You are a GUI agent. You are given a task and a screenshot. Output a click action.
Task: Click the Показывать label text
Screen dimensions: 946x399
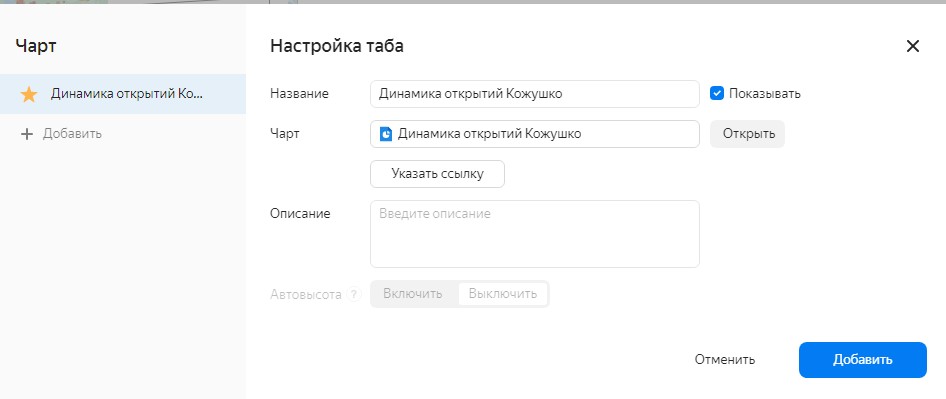764,94
